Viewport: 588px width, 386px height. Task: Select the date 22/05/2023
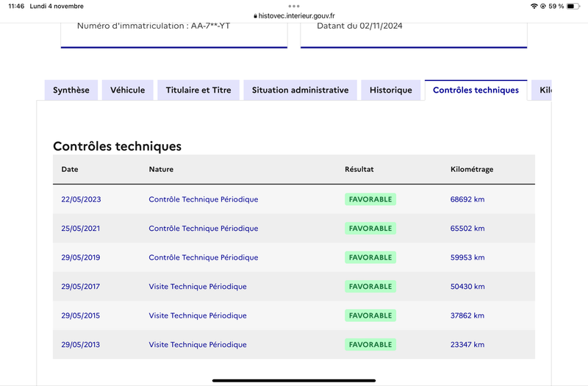click(81, 199)
